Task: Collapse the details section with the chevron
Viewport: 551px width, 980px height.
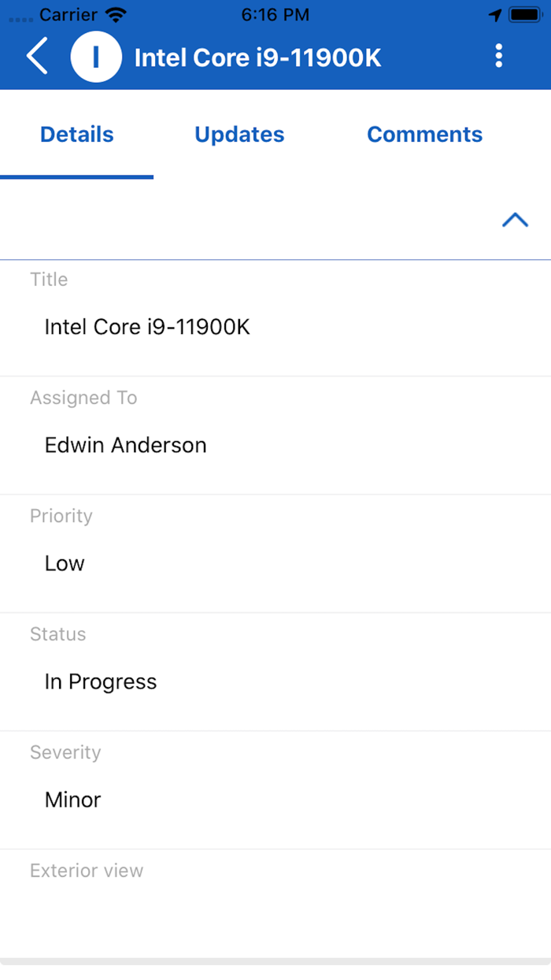Action: click(516, 220)
